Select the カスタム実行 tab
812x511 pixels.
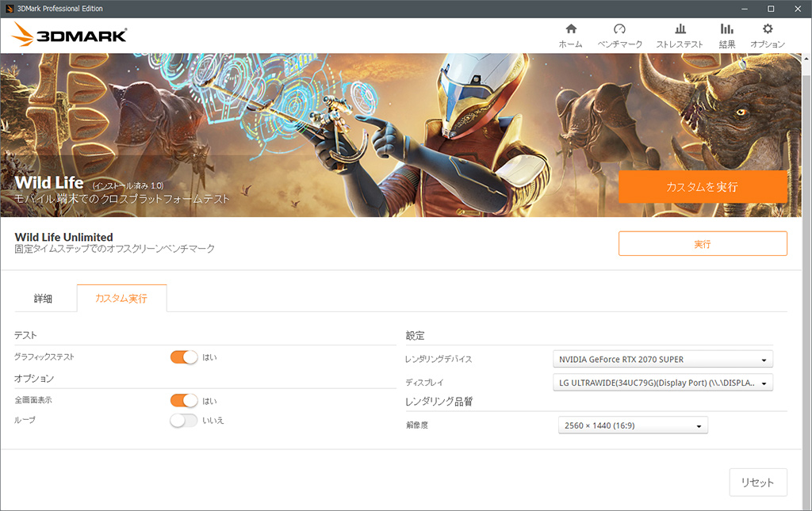121,299
